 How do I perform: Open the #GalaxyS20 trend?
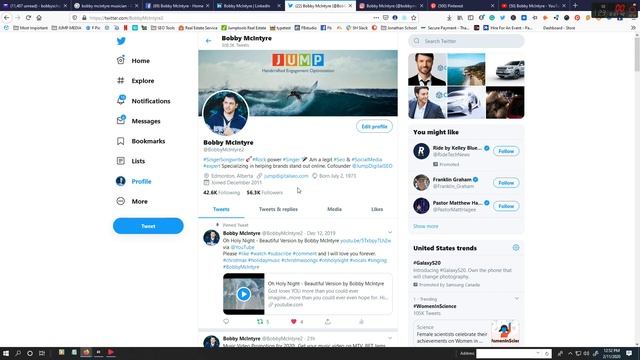[x=427, y=263]
